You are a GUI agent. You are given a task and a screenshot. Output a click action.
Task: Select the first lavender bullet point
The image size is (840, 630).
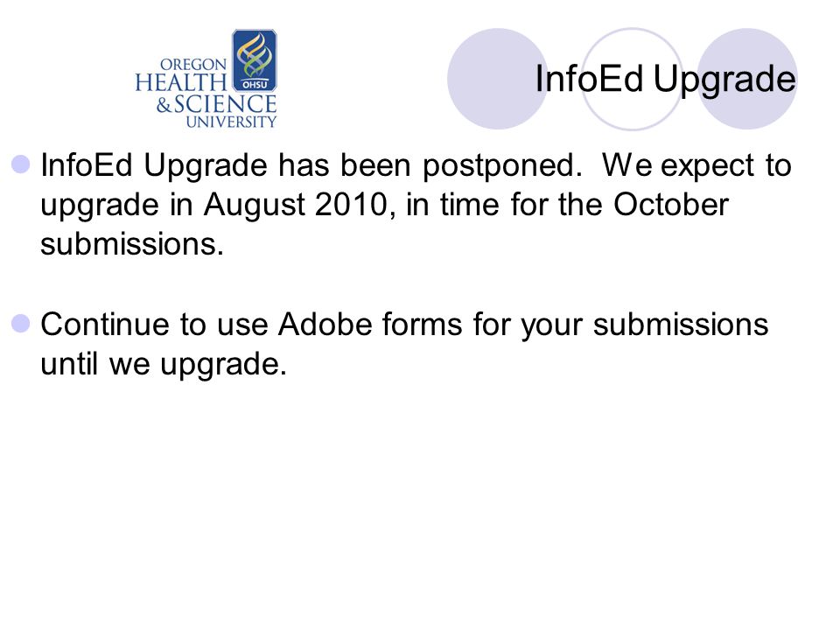[20, 164]
